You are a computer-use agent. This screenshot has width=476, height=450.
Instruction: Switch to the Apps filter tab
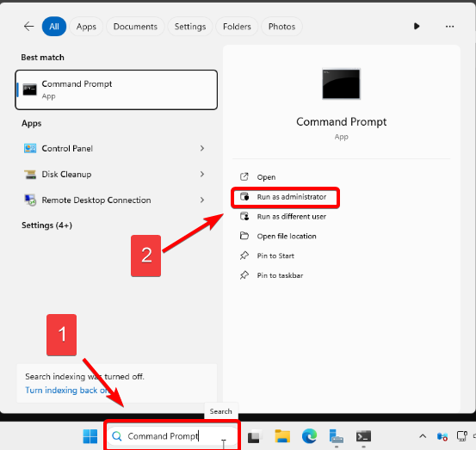click(86, 27)
